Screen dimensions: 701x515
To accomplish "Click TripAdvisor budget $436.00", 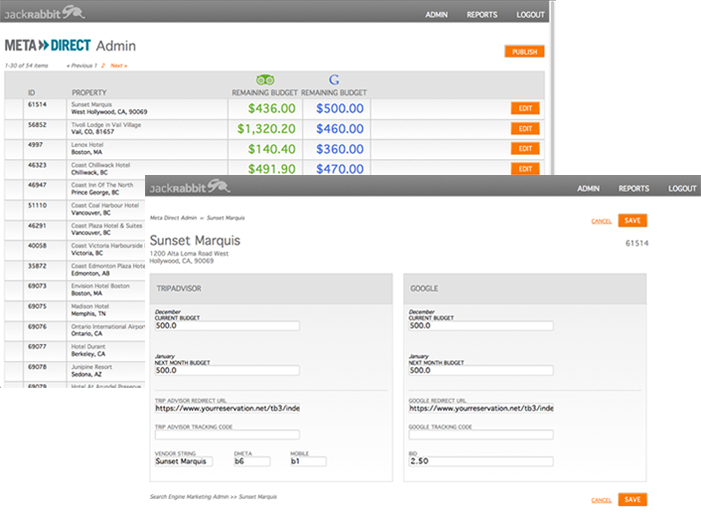I will click(272, 109).
